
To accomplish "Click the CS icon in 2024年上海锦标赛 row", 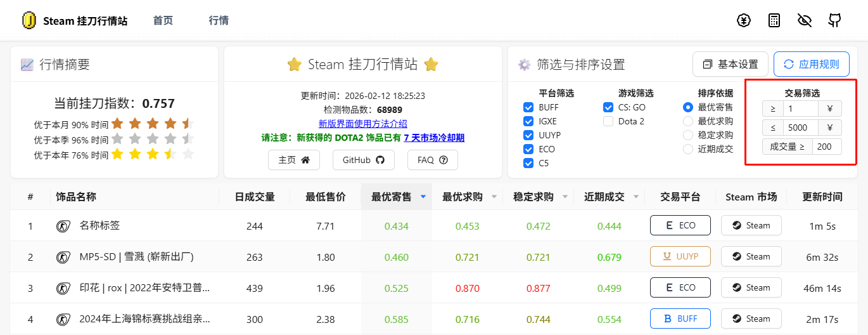I will pyautogui.click(x=63, y=319).
